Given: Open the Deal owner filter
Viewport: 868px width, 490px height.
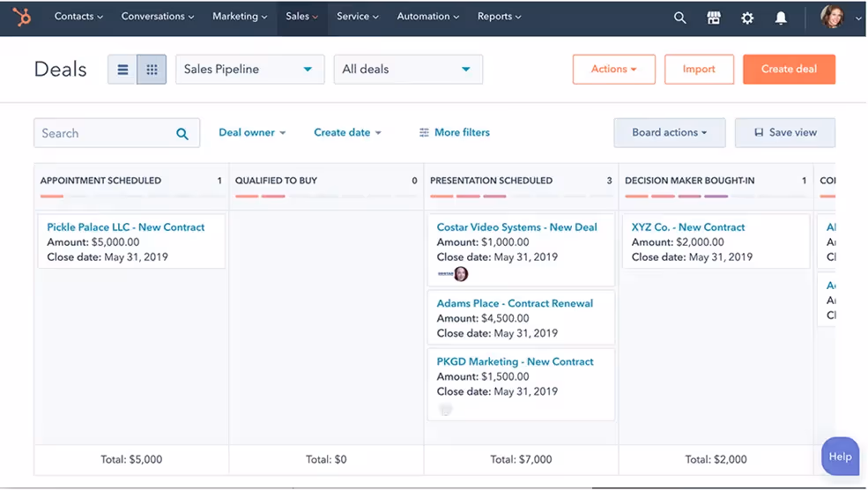Looking at the screenshot, I should pos(252,132).
